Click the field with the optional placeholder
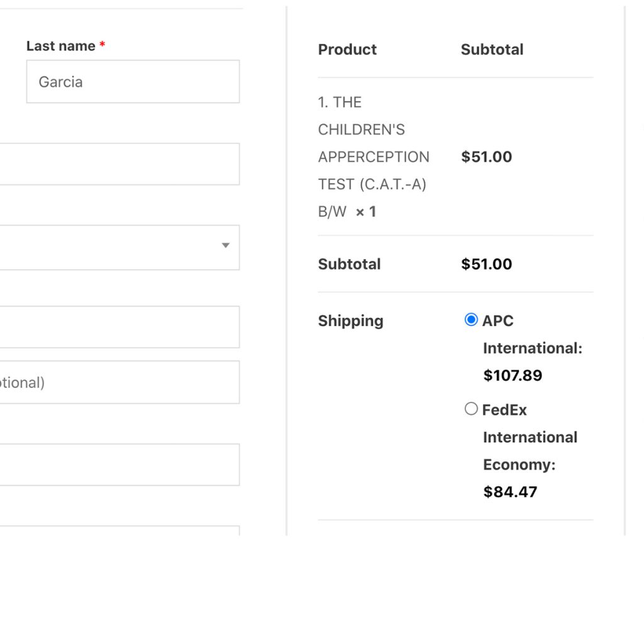The image size is (644, 644). (x=119, y=382)
